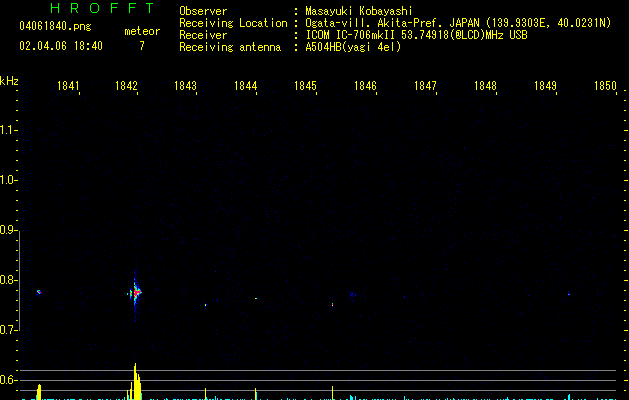Click the meteor count value 7
This screenshot has height=400, width=629.
pyautogui.click(x=142, y=46)
